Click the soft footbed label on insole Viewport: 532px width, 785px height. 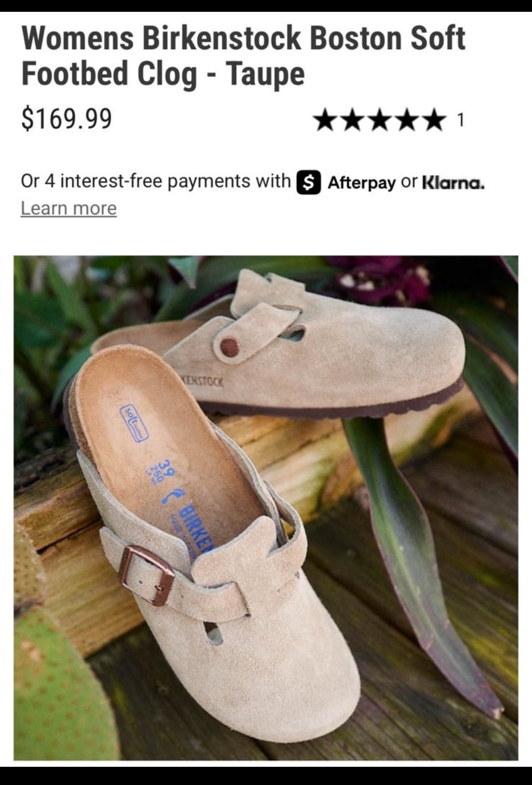point(134,422)
